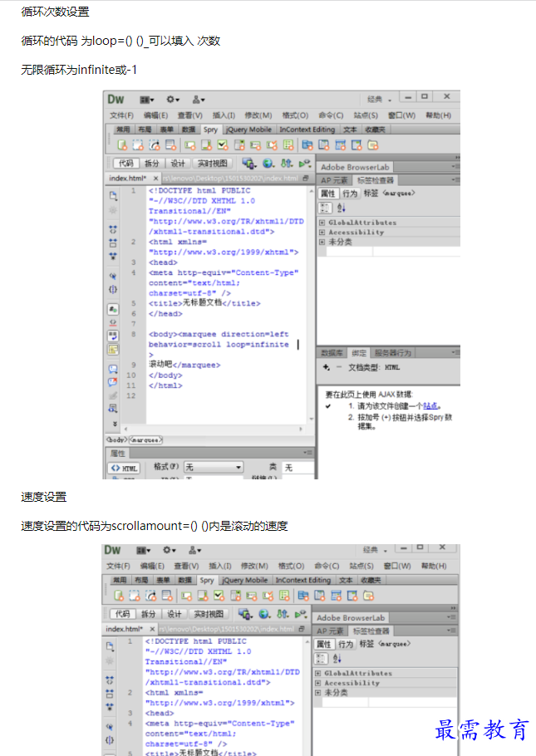
Task: Open 站点(S) menu in lower screenshot
Action: pyautogui.click(x=361, y=566)
